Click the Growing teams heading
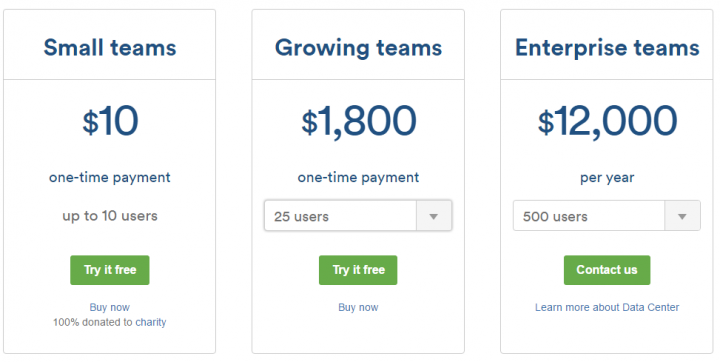Image resolution: width=720 pixels, height=362 pixels. coord(358,48)
